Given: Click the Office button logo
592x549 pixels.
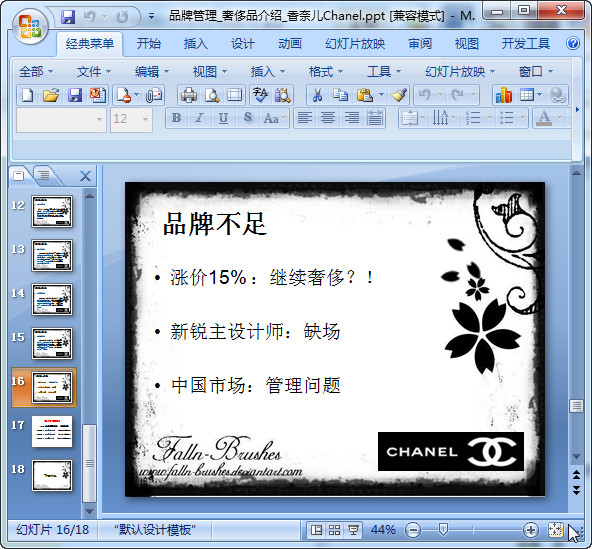Looking at the screenshot, I should (x=30, y=26).
